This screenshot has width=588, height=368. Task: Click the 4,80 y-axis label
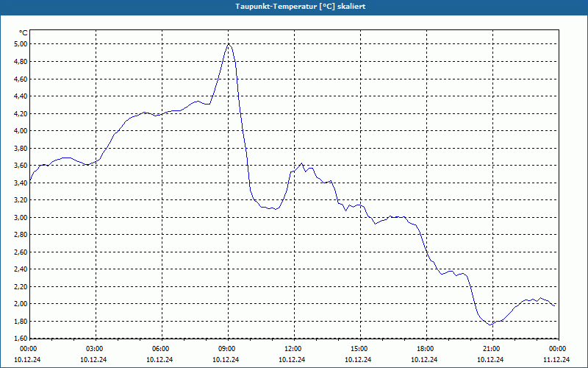[x=21, y=62]
